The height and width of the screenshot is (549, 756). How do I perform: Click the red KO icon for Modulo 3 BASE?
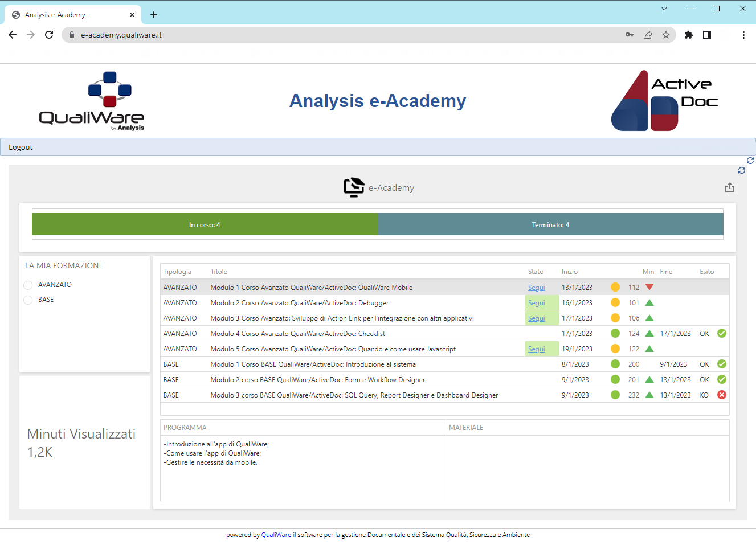(x=721, y=395)
